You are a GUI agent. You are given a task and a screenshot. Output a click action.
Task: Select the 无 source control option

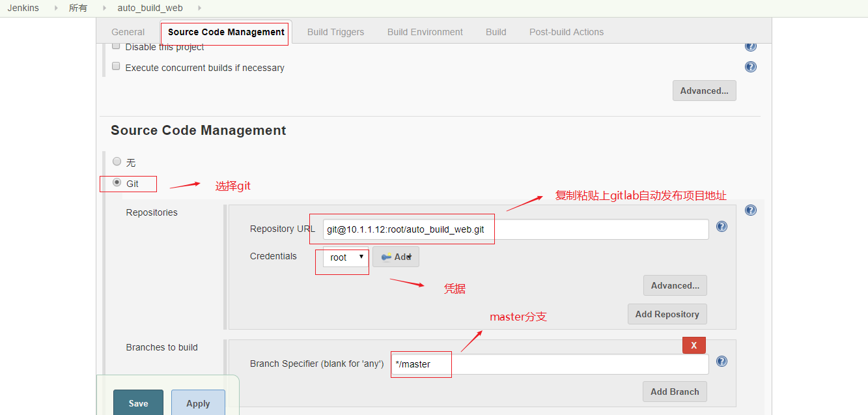tap(117, 162)
